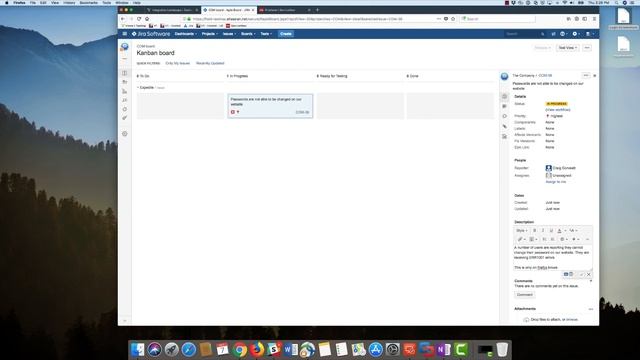The image size is (640, 360).
Task: Toggle the Recently Updated quick filter
Action: tap(210, 63)
